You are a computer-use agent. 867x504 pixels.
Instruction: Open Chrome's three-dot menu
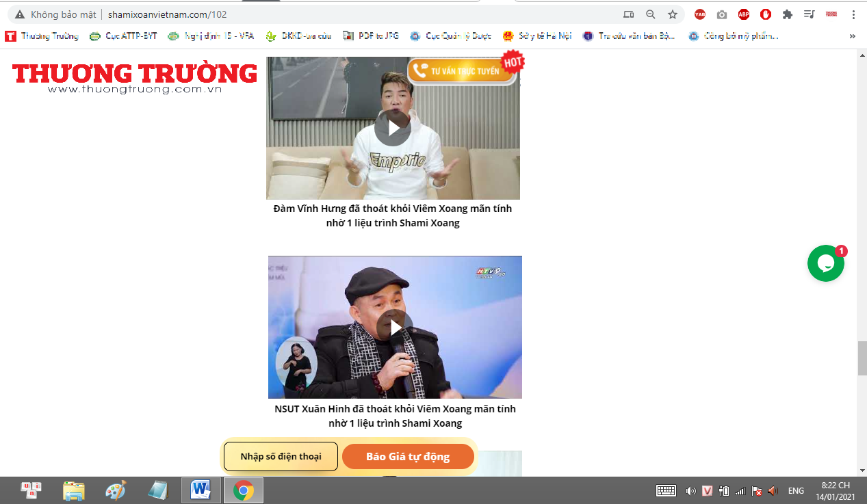[x=853, y=14]
